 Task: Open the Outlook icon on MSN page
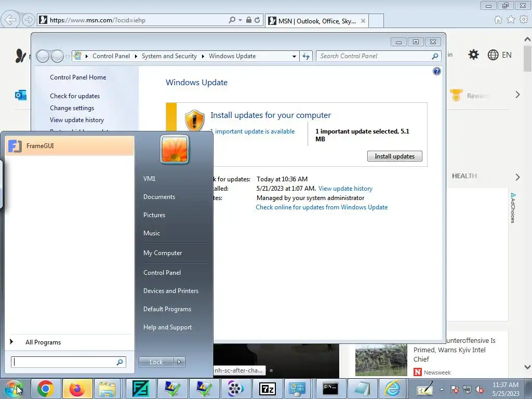coord(20,96)
